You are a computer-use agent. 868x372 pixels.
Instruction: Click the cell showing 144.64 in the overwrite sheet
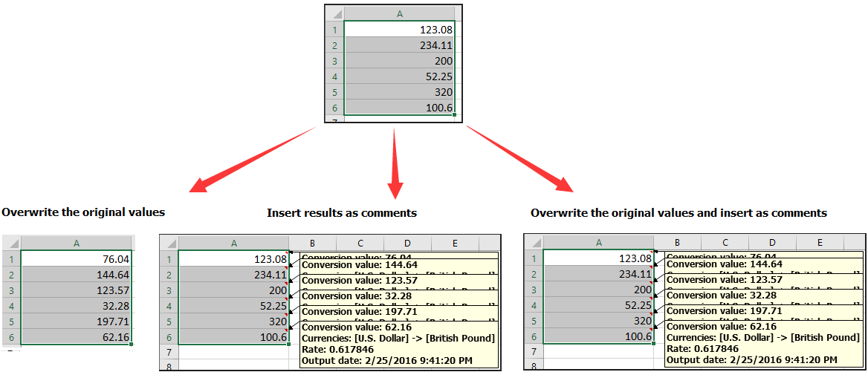click(x=77, y=274)
